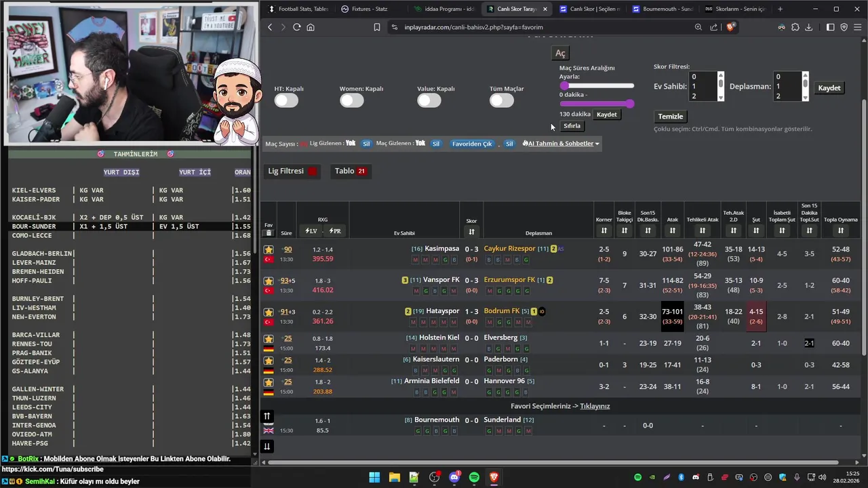This screenshot has width=868, height=488.
Task: Sort by Atak column arrows
Action: click(673, 231)
